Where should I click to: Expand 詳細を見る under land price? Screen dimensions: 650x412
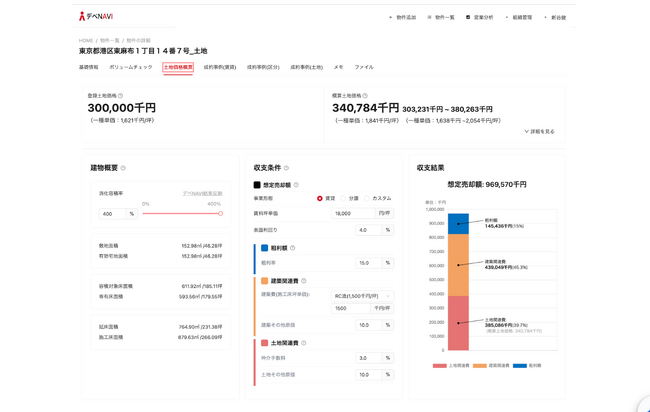point(539,131)
